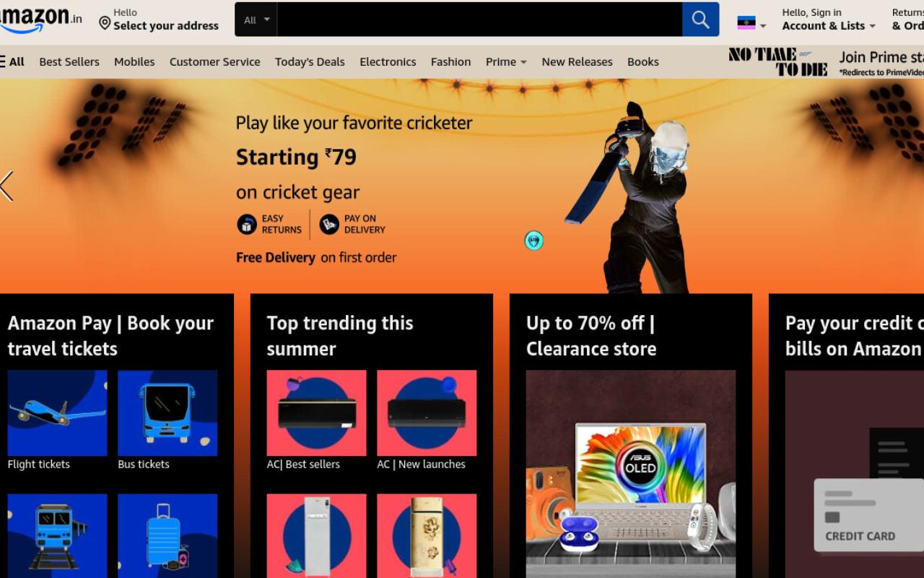Open the Books link in navigation

(x=642, y=61)
